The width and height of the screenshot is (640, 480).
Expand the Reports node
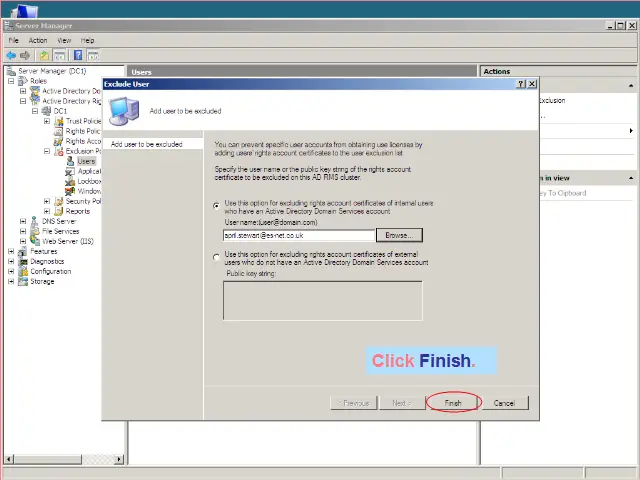(x=47, y=211)
